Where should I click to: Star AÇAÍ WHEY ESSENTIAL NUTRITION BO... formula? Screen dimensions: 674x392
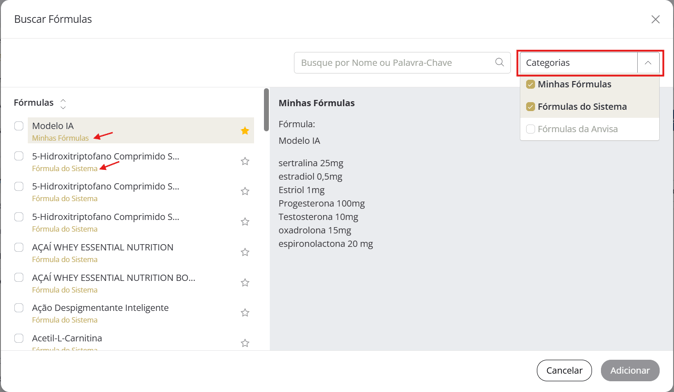tap(245, 282)
